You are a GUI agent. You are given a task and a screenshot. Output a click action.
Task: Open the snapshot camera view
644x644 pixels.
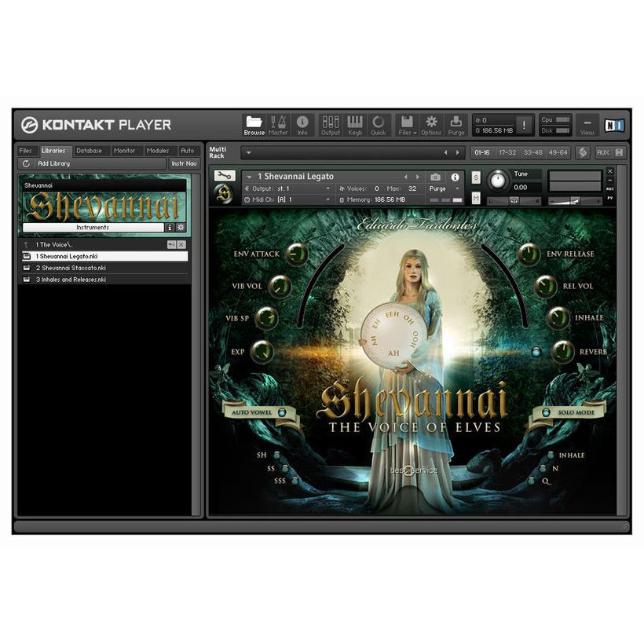(435, 177)
